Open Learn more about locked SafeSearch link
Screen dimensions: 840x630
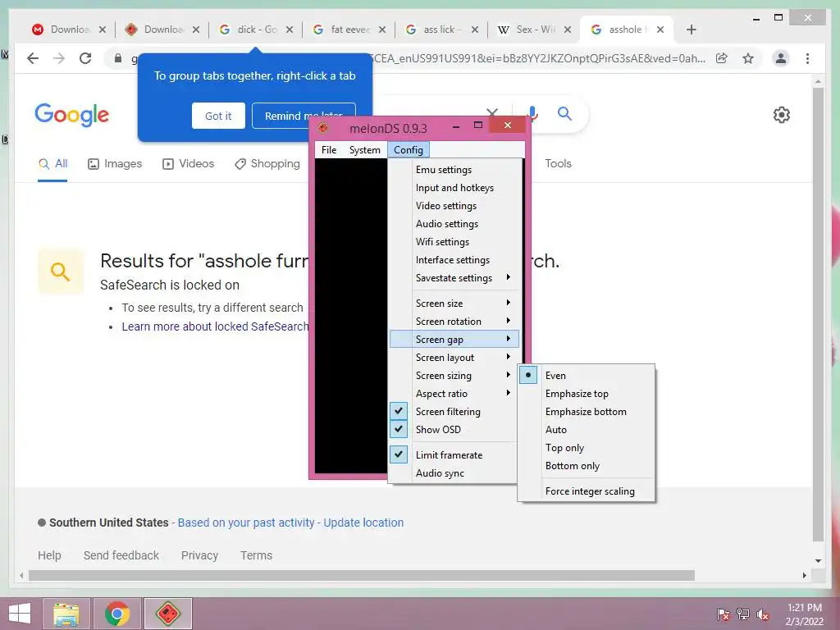216,326
